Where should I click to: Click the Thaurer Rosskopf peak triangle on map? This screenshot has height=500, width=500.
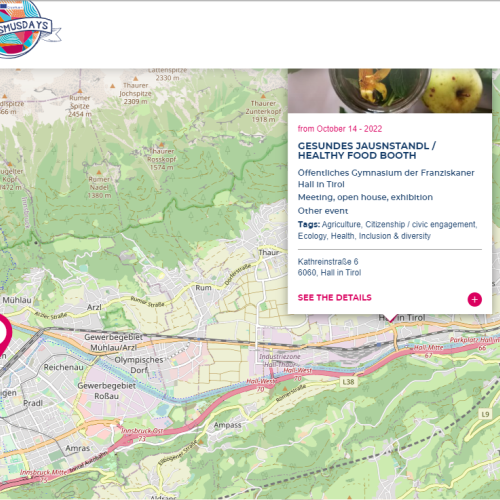[x=162, y=144]
